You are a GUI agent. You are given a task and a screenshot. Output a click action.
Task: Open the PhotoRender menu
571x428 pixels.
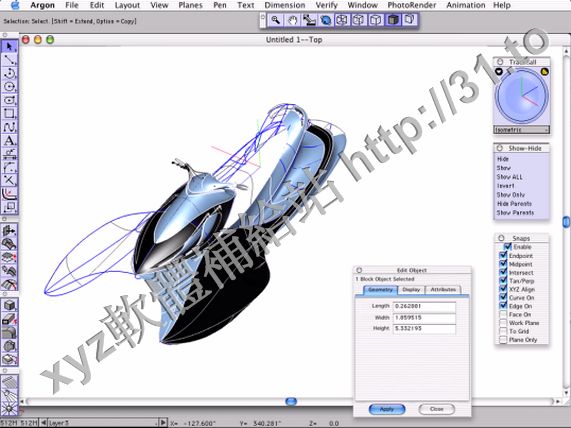[x=411, y=5]
